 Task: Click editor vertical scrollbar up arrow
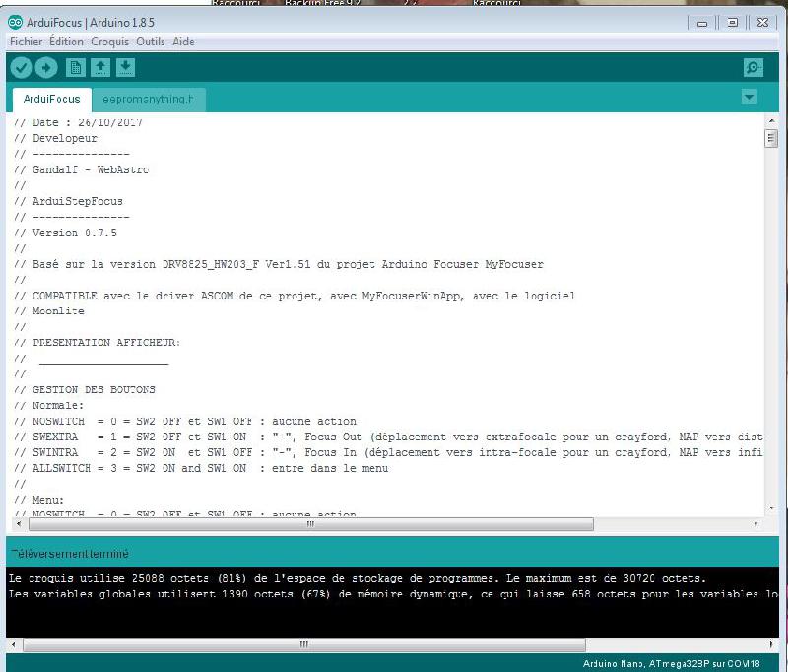[x=771, y=120]
